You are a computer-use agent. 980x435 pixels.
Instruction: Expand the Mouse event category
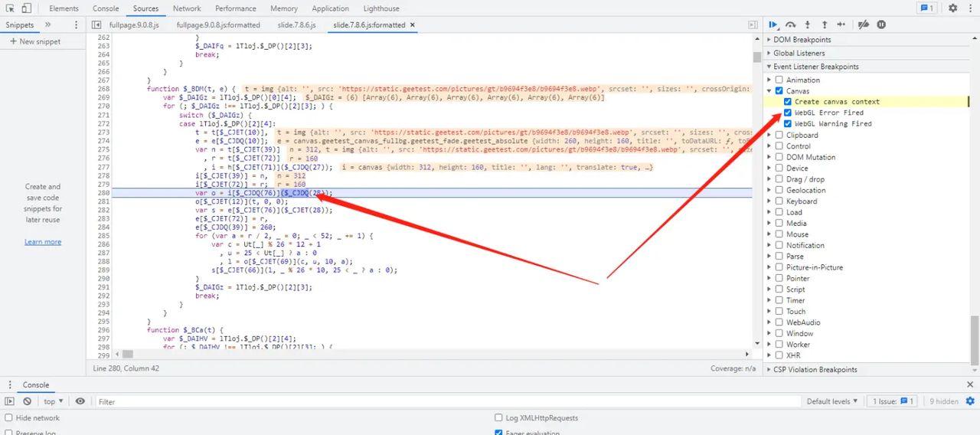[x=769, y=234]
